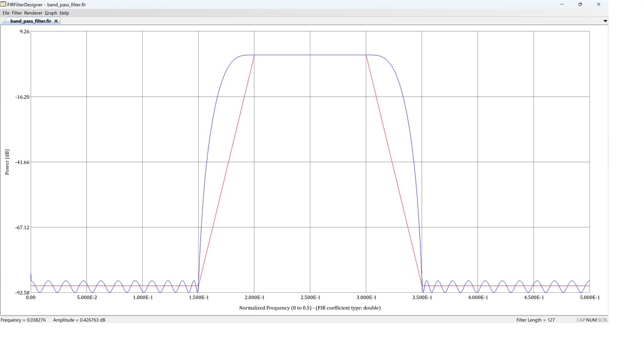Click the FIRFilterDesigner app icon in title bar
Viewport: 644px width, 342px height.
(x=3, y=4)
